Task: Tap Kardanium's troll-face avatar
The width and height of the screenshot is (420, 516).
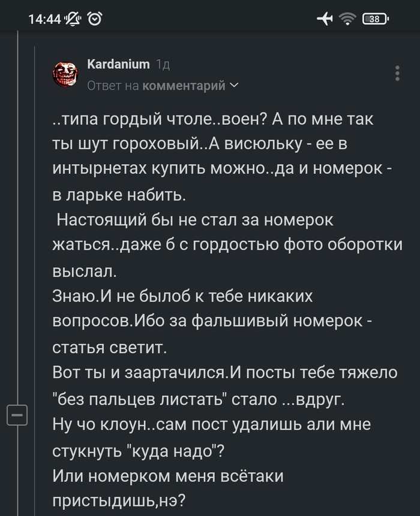Action: click(x=65, y=74)
